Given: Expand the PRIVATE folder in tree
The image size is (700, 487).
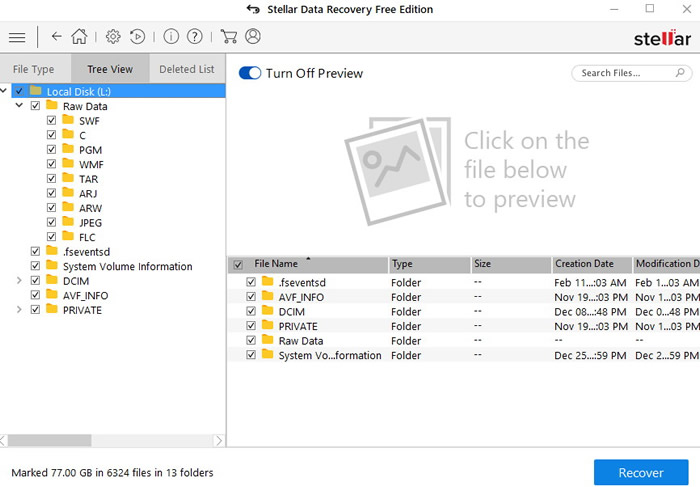Looking at the screenshot, I should 20,310.
